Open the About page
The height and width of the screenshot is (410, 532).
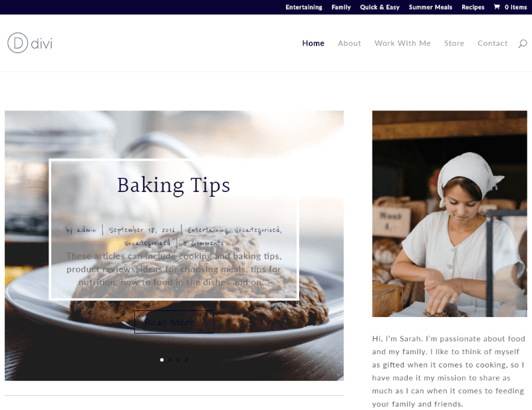[350, 43]
